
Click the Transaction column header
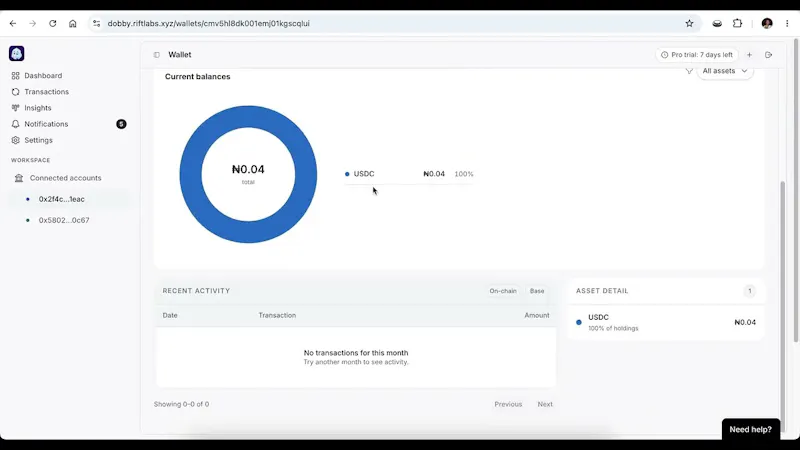277,315
